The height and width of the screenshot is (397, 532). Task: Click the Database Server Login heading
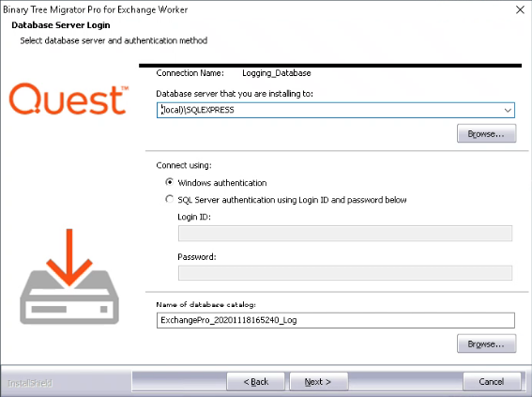tap(61, 25)
